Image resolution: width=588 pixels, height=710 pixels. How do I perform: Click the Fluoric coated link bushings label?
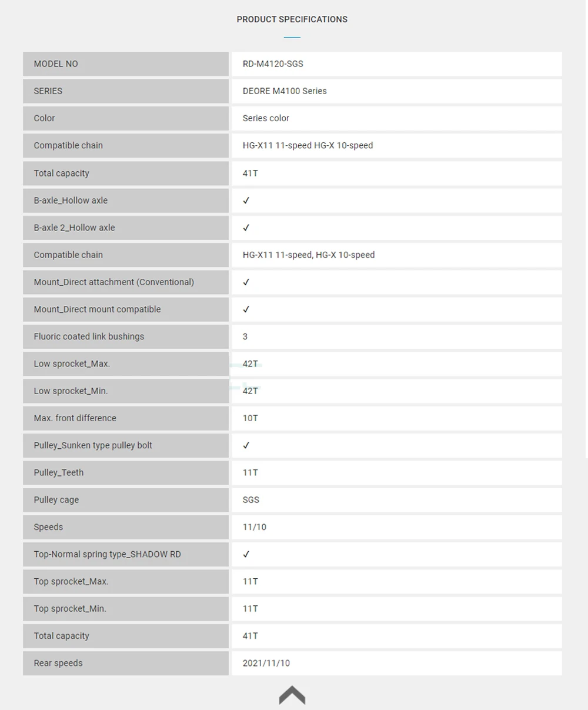point(89,336)
